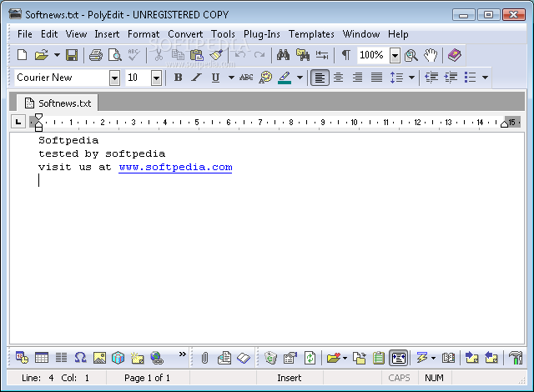Click the open book icon in the bottom toolbar
This screenshot has width=534, height=392.
coord(448,358)
